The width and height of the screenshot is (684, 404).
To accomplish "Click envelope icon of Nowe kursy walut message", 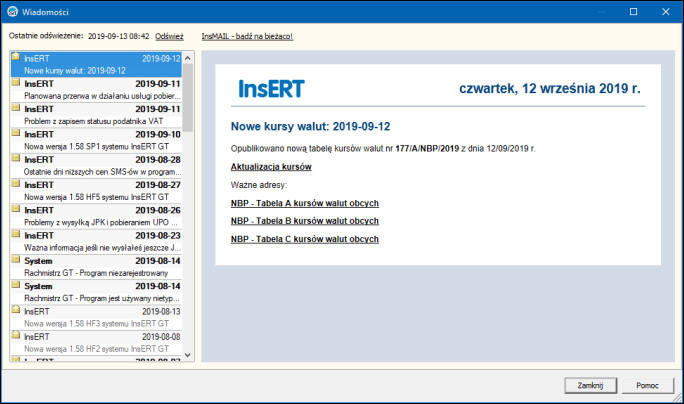I will pyautogui.click(x=16, y=56).
